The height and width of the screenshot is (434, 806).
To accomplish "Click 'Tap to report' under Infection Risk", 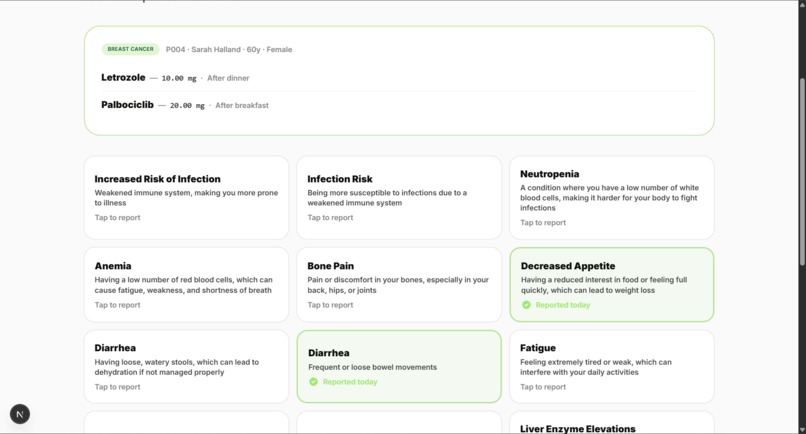I will [x=330, y=218].
